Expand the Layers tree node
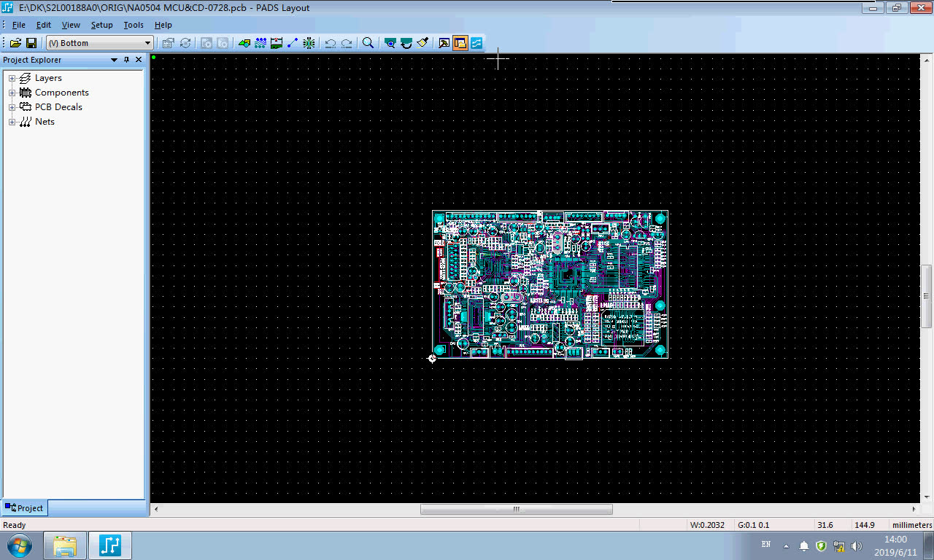 12,77
